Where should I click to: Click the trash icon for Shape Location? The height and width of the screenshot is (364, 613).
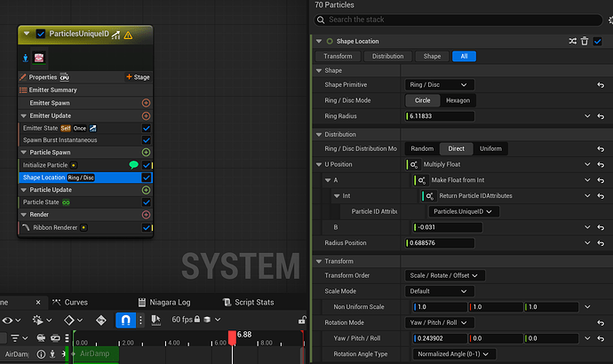pyautogui.click(x=585, y=41)
